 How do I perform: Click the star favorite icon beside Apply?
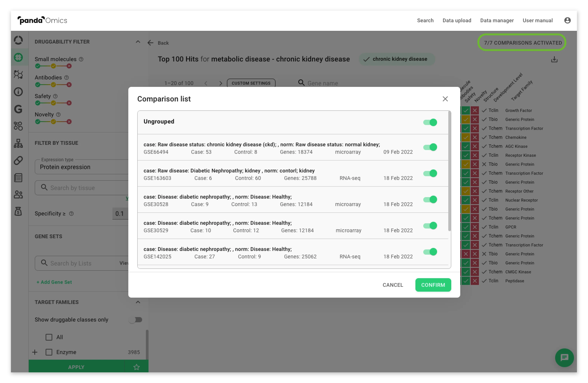coord(136,367)
